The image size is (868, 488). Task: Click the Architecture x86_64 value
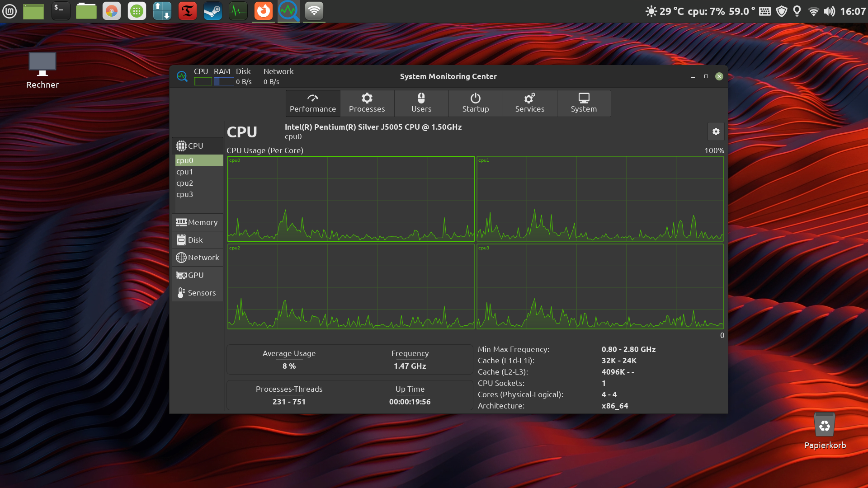pyautogui.click(x=615, y=406)
